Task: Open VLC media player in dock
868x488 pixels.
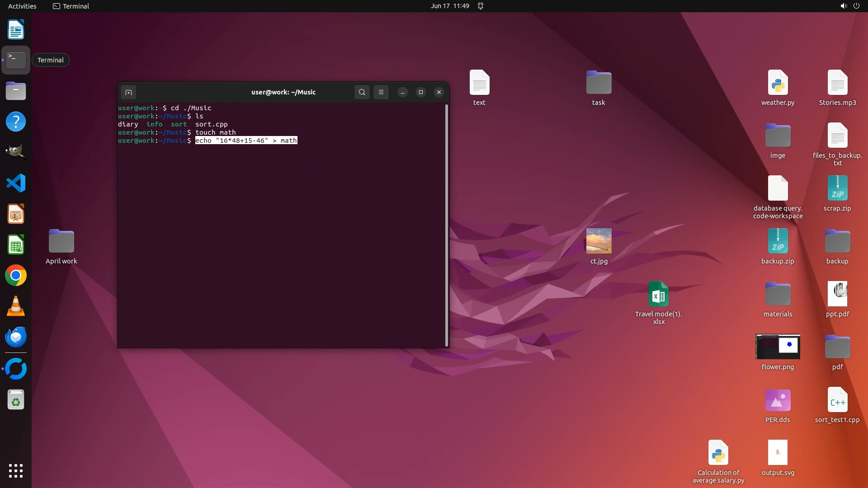Action: 16,306
